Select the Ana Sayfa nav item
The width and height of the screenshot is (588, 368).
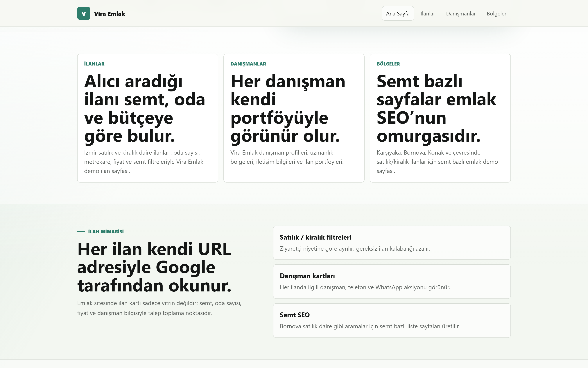[x=398, y=13]
